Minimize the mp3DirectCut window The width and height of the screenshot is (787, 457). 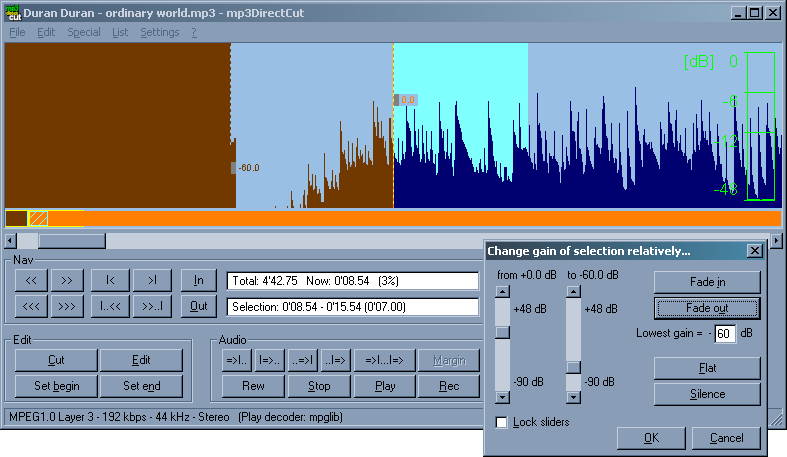point(737,13)
